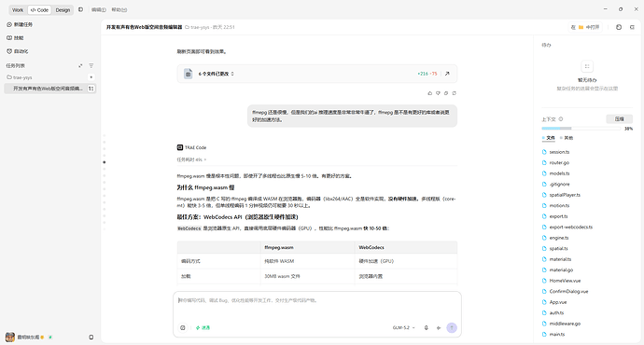
Task: Click the context usage progress bar
Action: click(581, 129)
